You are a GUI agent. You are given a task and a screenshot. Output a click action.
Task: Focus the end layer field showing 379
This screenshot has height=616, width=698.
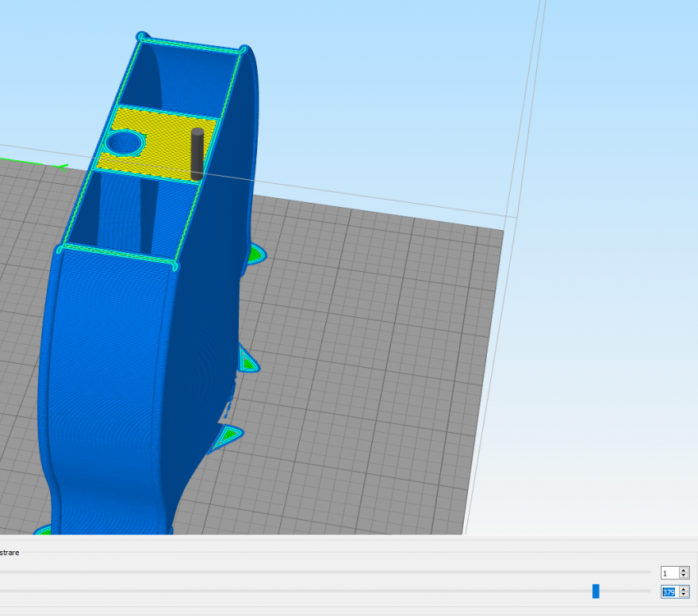tap(668, 591)
